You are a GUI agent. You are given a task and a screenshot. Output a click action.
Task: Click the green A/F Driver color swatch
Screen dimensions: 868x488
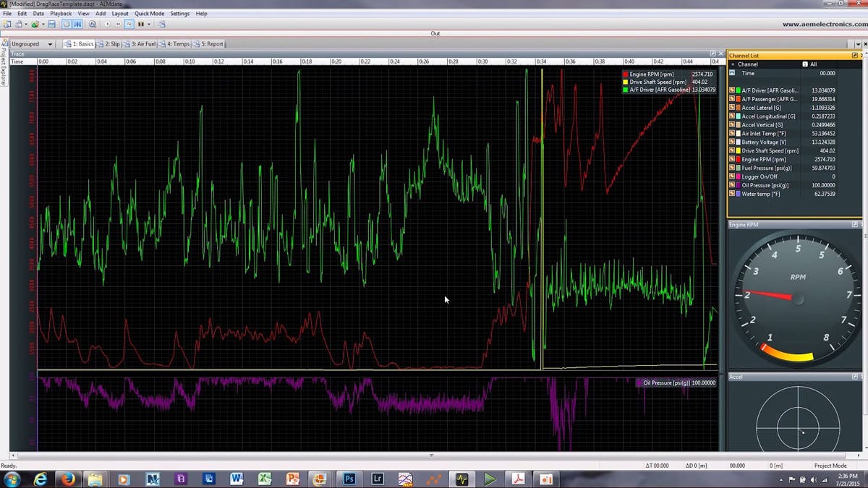(739, 90)
